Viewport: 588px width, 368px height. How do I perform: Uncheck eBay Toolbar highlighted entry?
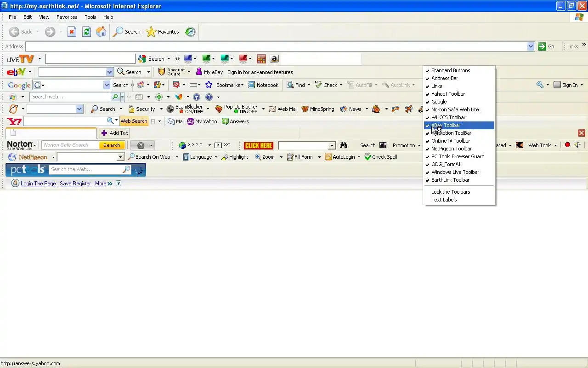point(458,125)
